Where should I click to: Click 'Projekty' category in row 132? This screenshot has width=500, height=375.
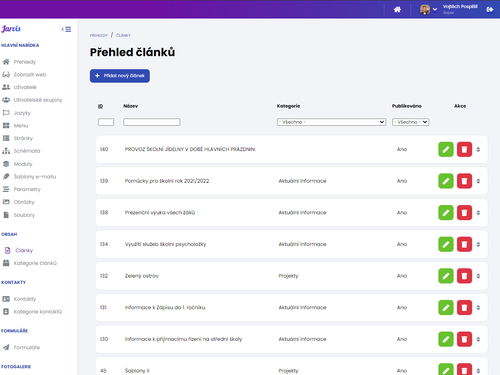289,276
